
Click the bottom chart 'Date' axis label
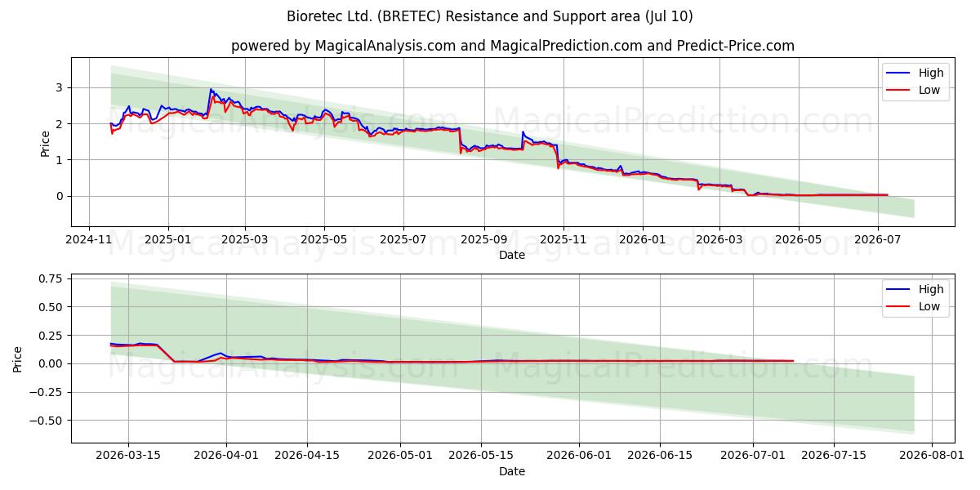coord(512,471)
